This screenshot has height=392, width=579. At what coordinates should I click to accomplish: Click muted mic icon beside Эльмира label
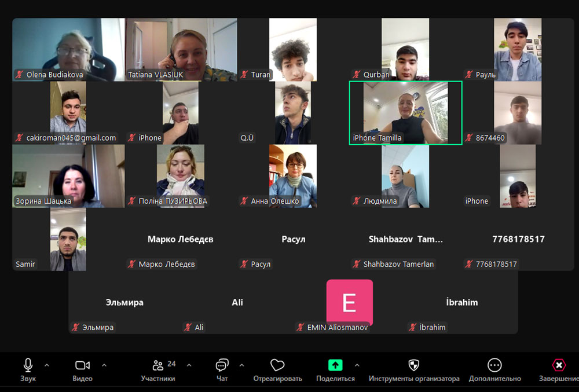click(75, 327)
